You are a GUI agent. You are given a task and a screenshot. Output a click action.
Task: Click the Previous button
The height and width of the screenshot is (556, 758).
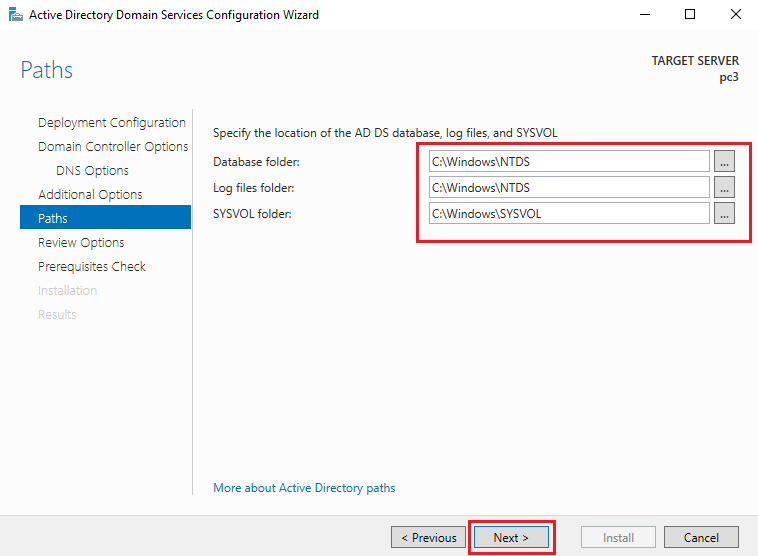[428, 537]
